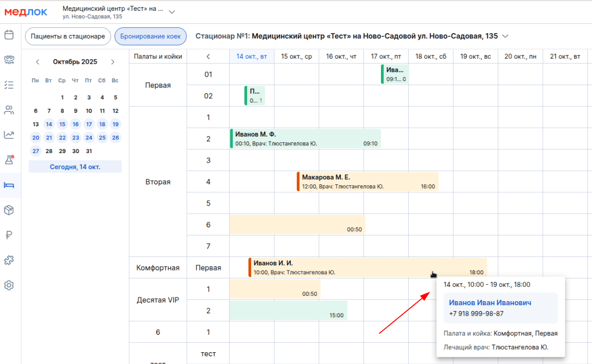592x364 pixels.
Task: Open the analytics chart sidebar icon
Action: [x=9, y=135]
